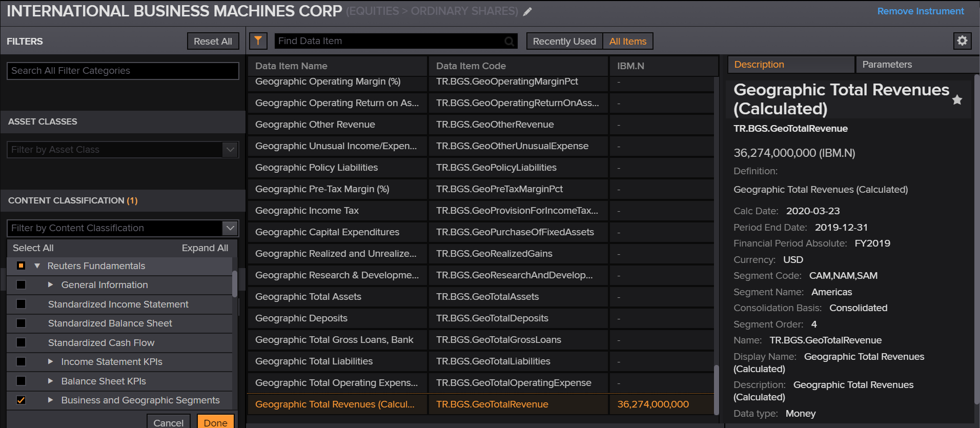
Task: Open the Description tab
Action: [791, 65]
